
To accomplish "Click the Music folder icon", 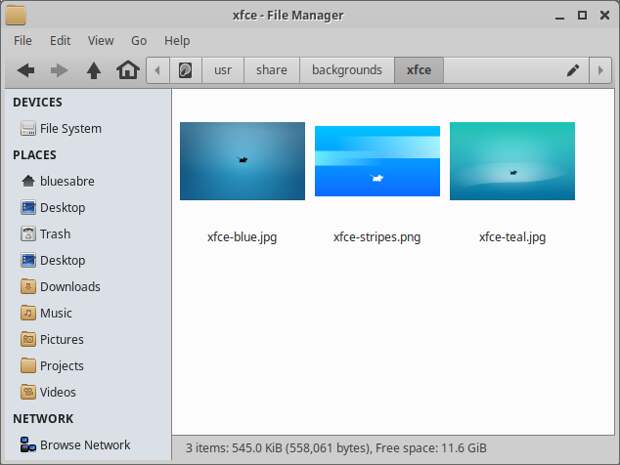I will [28, 313].
